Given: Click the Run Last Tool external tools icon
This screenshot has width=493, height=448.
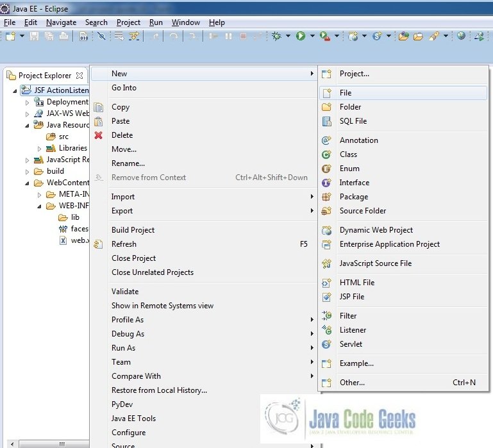Looking at the screenshot, I should (x=325, y=36).
